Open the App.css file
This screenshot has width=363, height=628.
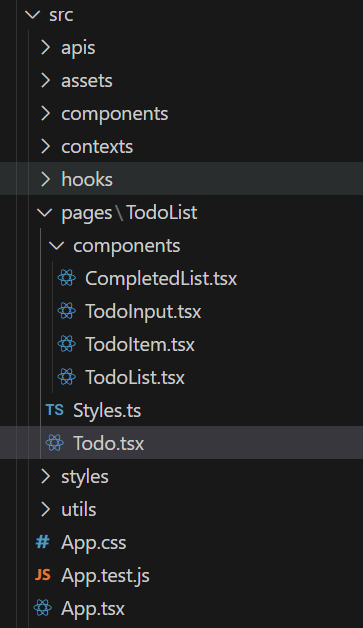click(94, 543)
